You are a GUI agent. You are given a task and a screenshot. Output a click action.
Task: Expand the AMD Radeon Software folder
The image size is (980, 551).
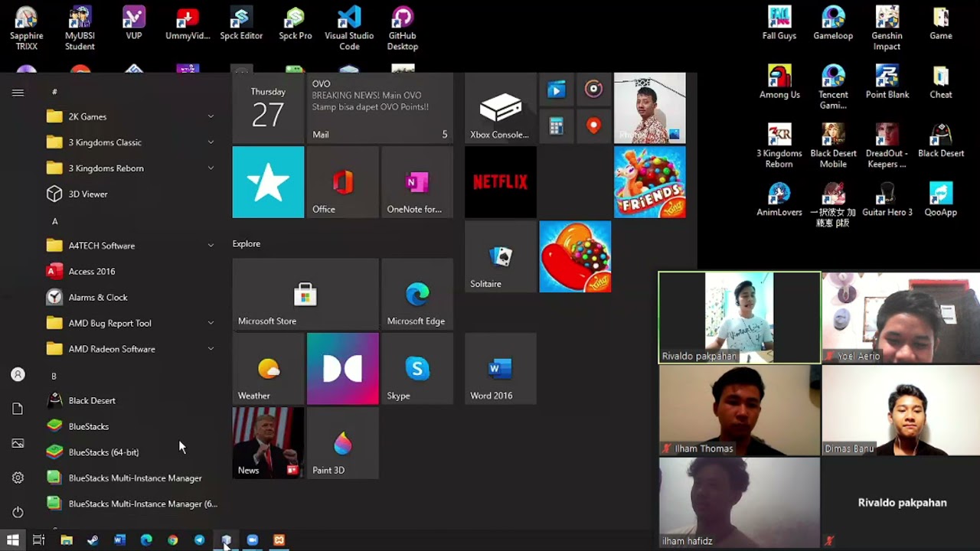(130, 349)
